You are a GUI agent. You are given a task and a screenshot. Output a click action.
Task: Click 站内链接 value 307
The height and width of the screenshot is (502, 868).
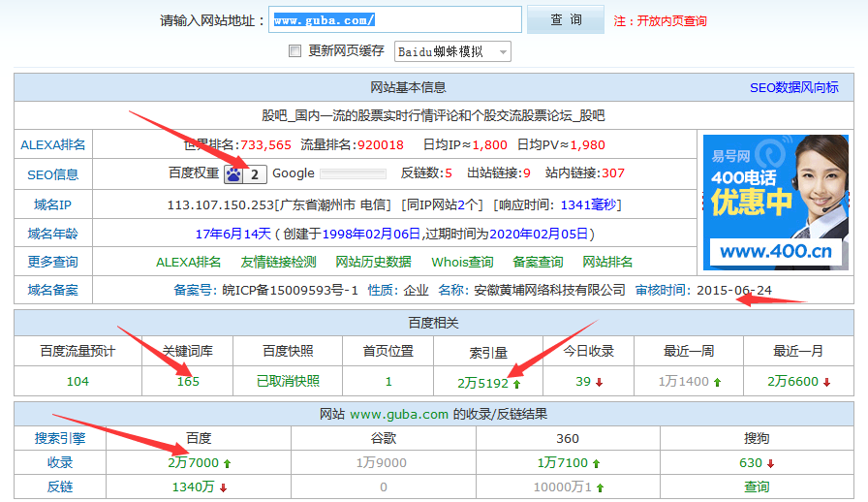coord(613,173)
